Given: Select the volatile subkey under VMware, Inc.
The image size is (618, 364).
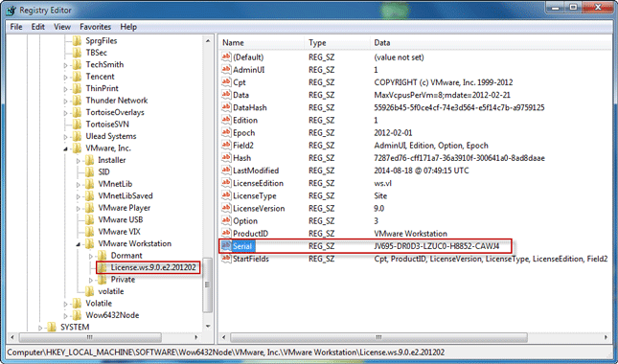Looking at the screenshot, I should [111, 291].
